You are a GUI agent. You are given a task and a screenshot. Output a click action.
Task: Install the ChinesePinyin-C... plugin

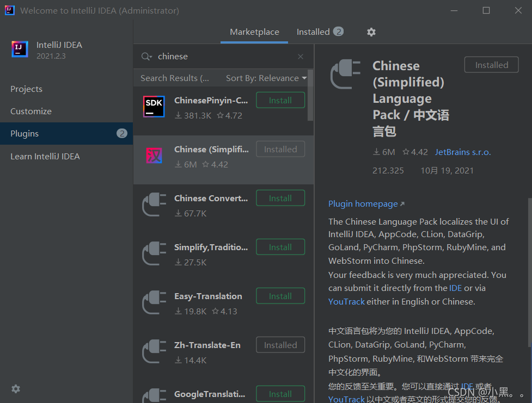tap(280, 100)
